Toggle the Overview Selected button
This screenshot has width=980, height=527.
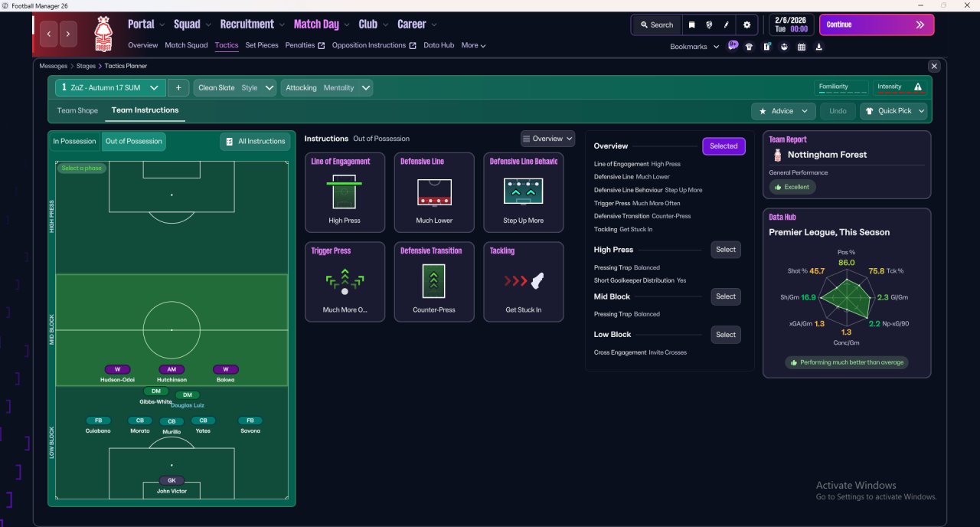(724, 146)
